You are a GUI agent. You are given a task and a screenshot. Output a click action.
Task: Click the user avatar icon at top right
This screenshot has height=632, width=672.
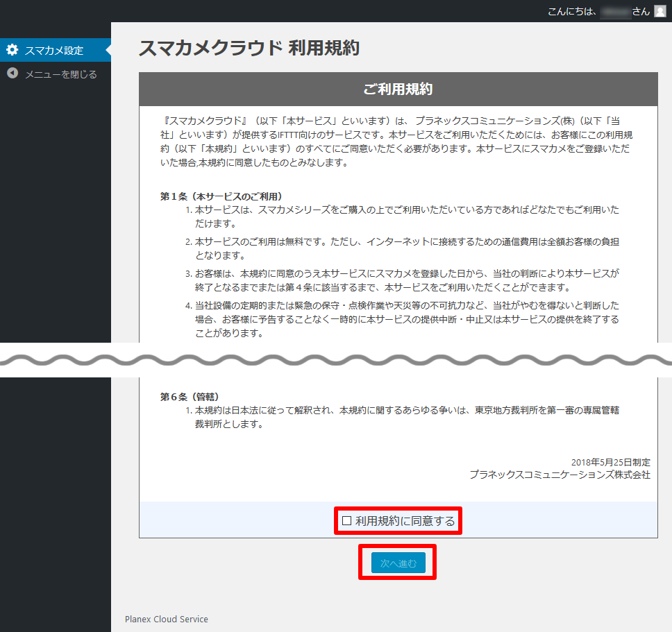660,11
